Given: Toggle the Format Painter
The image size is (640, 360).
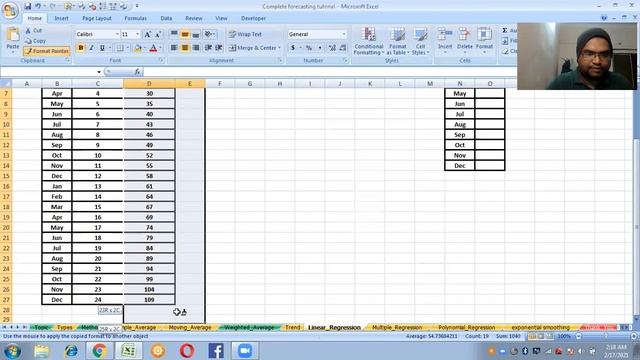Looking at the screenshot, I should coord(47,51).
